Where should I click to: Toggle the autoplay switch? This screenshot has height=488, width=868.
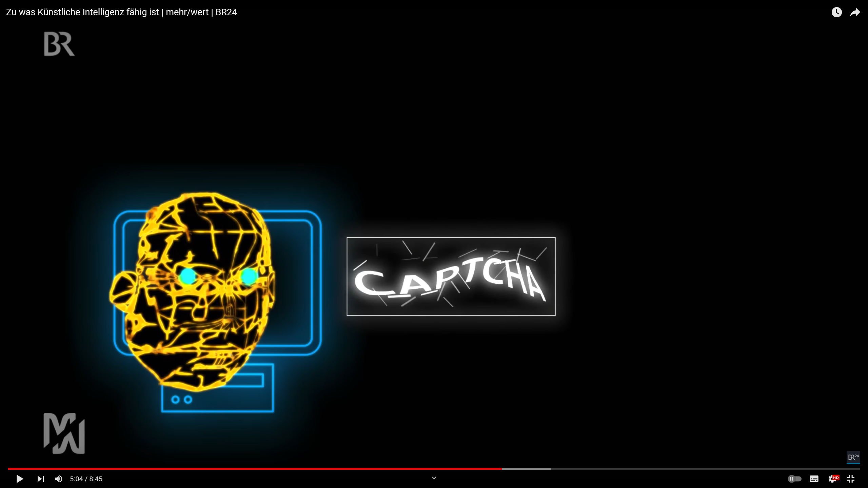[794, 479]
